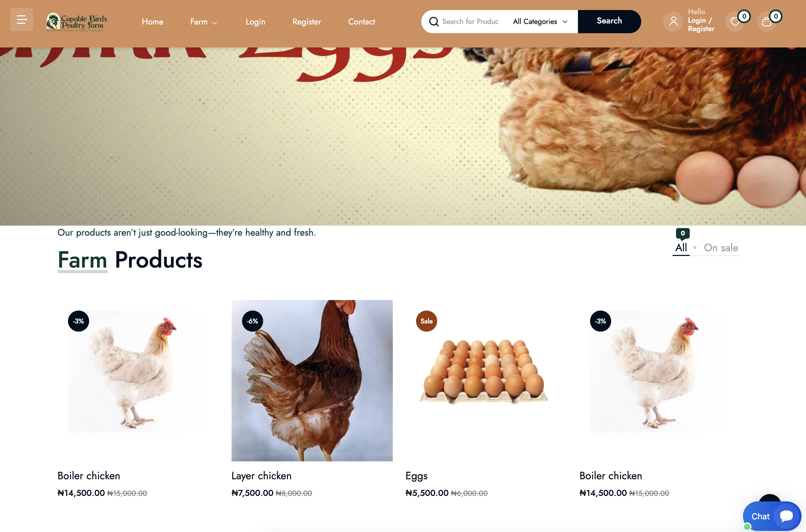This screenshot has width=806, height=532.
Task: Open the Eggs product title link
Action: point(416,476)
